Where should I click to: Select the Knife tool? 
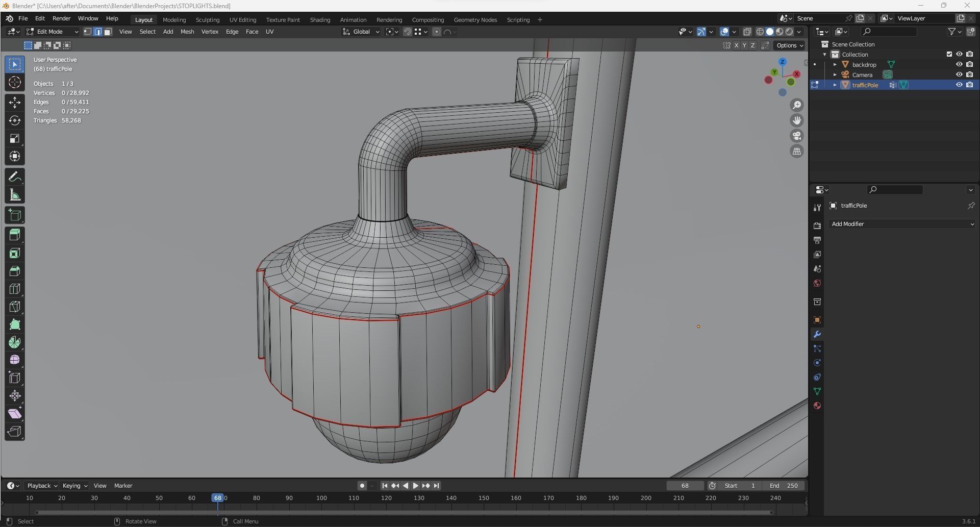(x=15, y=307)
